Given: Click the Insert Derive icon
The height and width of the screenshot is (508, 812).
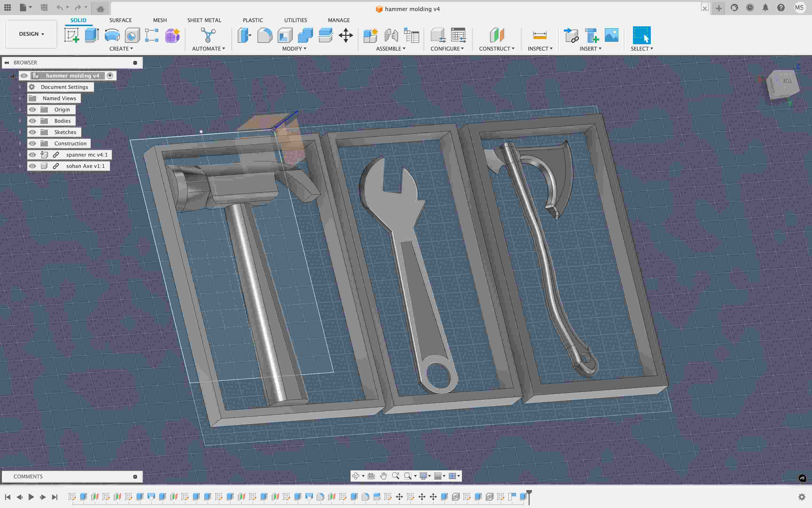Looking at the screenshot, I should [x=571, y=35].
